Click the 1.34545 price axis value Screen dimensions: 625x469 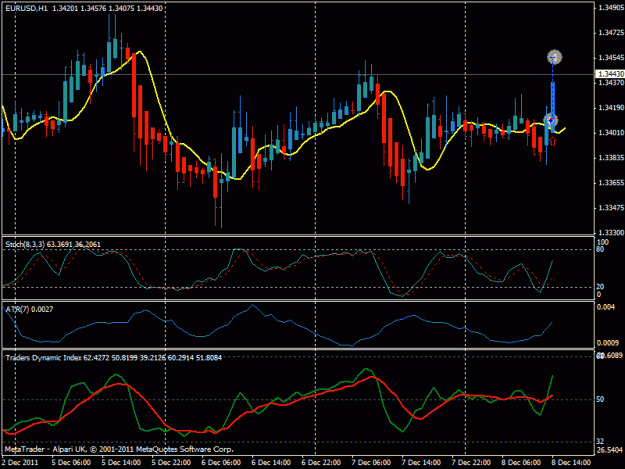[x=611, y=58]
